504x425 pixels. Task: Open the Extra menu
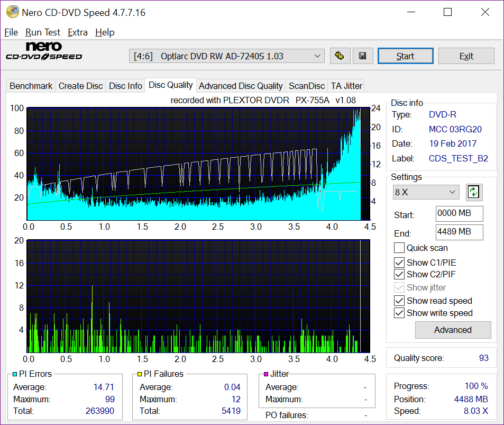[78, 32]
